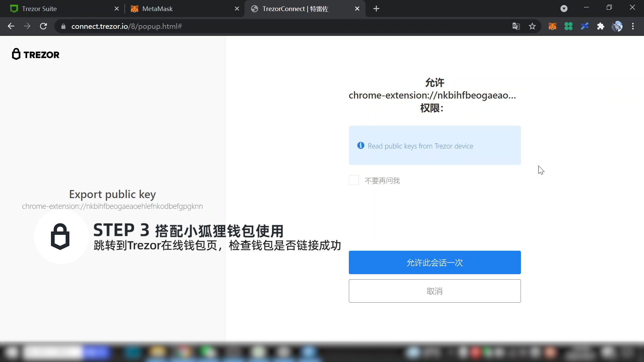Click the MetaMask tab fox favicon
The image size is (644, 362).
click(135, 9)
